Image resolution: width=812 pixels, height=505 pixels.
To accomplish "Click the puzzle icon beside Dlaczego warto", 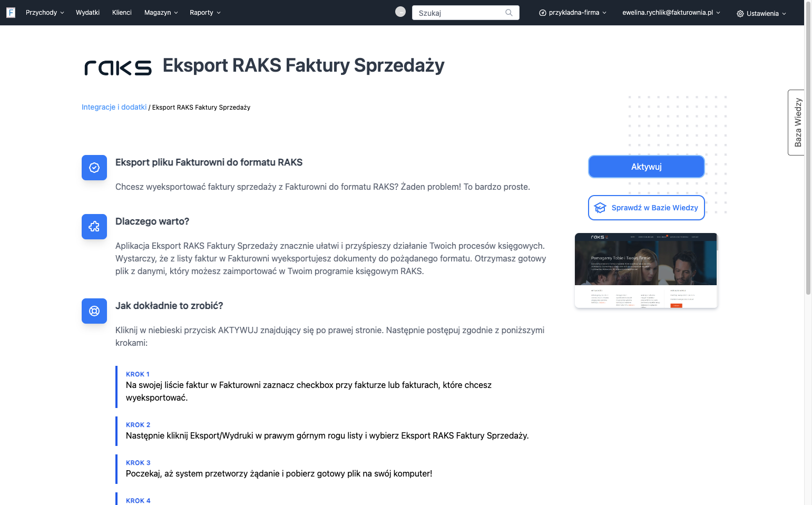I will pyautogui.click(x=94, y=227).
